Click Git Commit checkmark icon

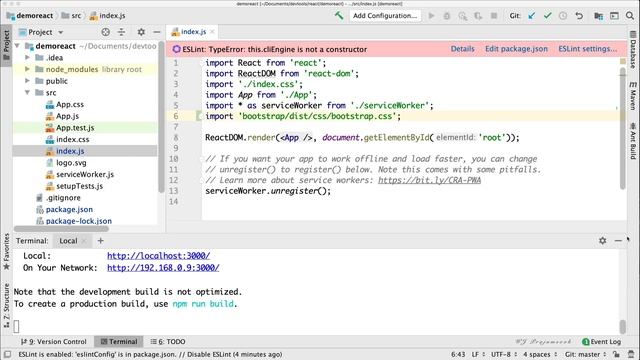(x=547, y=16)
